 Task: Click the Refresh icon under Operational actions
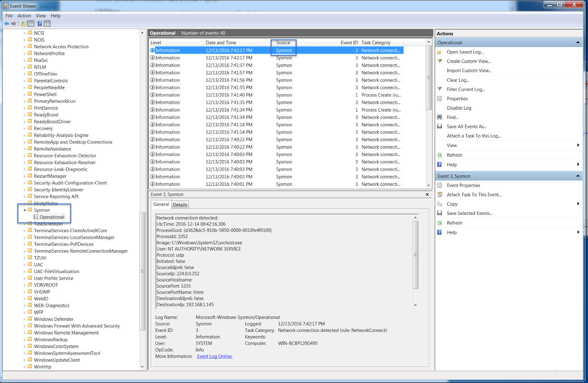[440, 155]
